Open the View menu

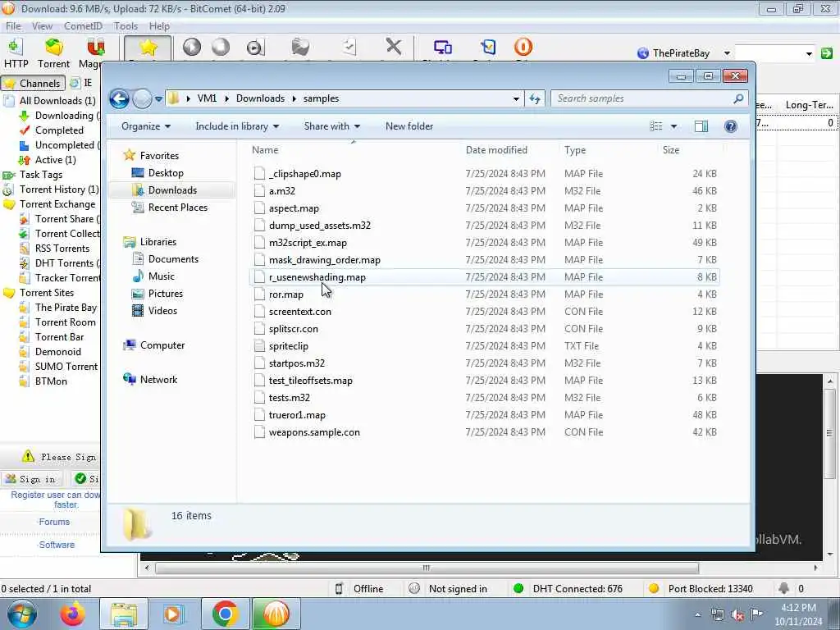42,25
